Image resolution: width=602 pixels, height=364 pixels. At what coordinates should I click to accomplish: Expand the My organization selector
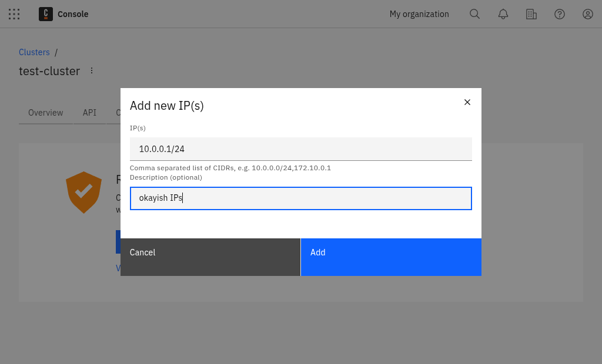pyautogui.click(x=419, y=14)
